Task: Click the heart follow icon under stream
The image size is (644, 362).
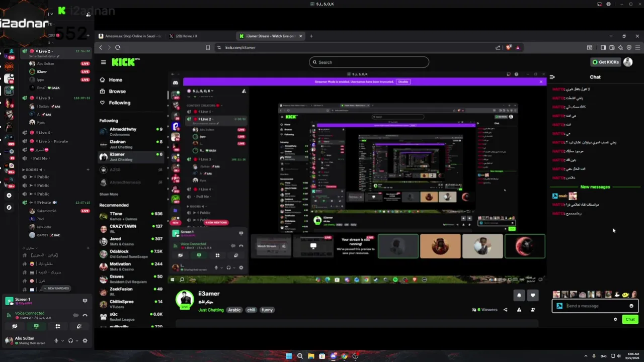Action: (533, 295)
